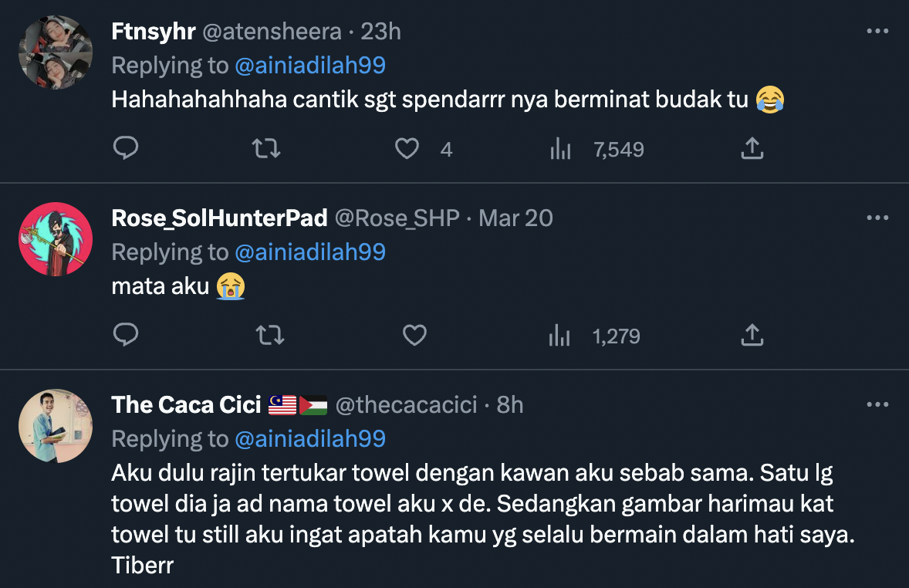Open @ainiadilah99 link in Ftnsyhr's reply

[x=309, y=66]
